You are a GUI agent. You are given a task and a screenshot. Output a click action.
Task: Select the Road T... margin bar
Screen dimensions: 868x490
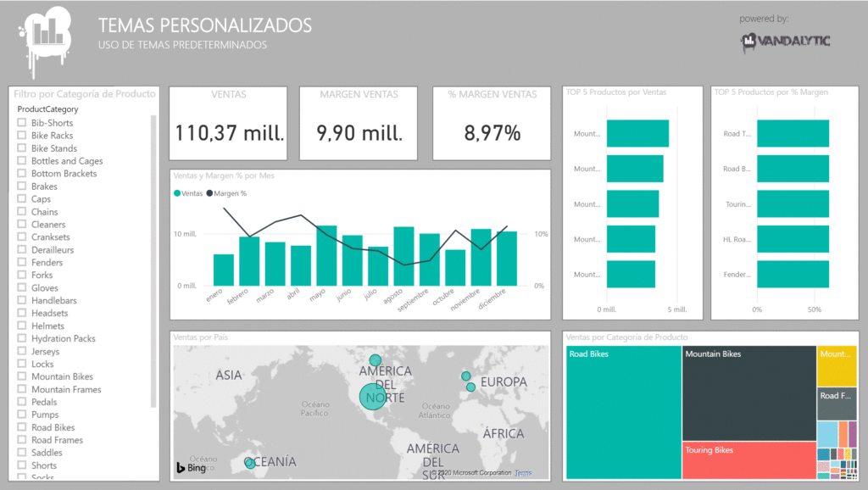[793, 133]
